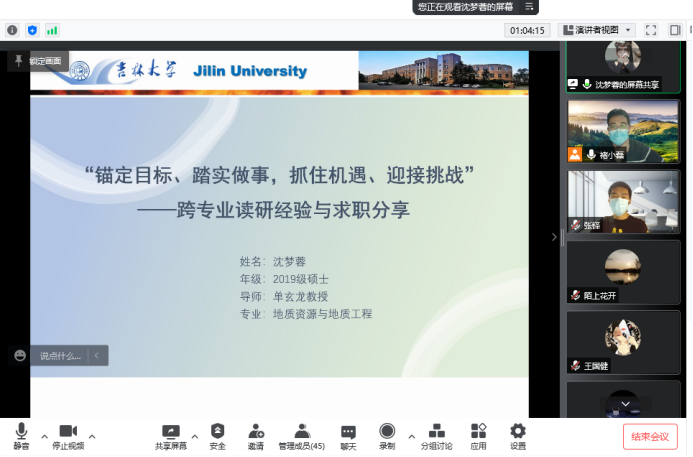Open menu on screen-sharing notification bar
This screenshot has height=457, width=693.
pyautogui.click(x=529, y=7)
